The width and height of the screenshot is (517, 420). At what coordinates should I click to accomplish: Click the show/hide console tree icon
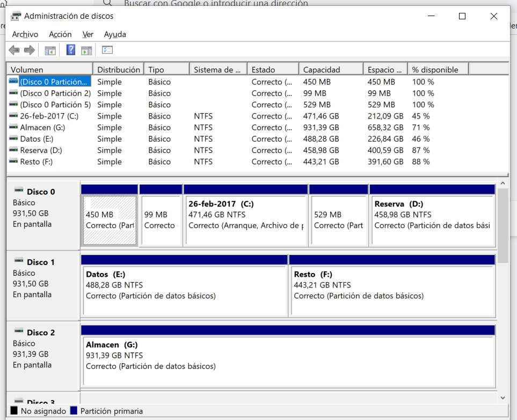[50, 50]
